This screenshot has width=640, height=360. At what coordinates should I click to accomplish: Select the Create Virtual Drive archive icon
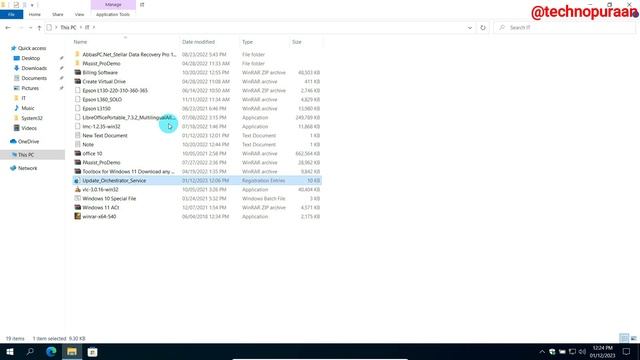click(x=78, y=81)
